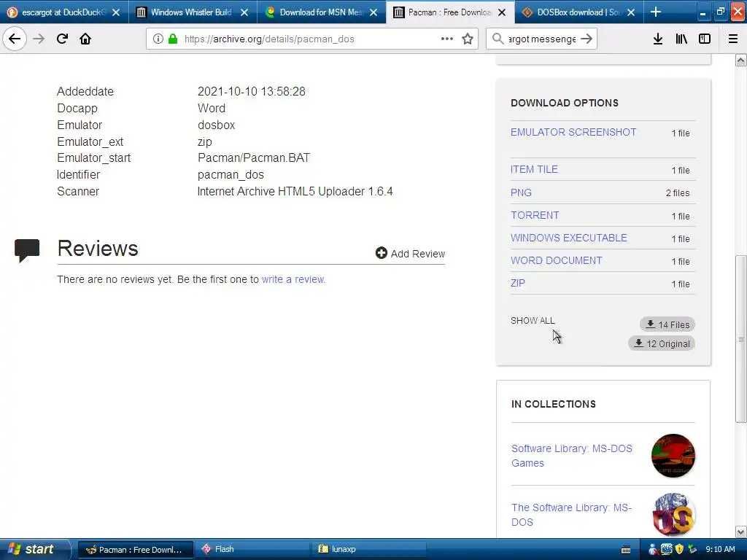Bookmark this page with the star
This screenshot has width=747, height=560.
[468, 39]
